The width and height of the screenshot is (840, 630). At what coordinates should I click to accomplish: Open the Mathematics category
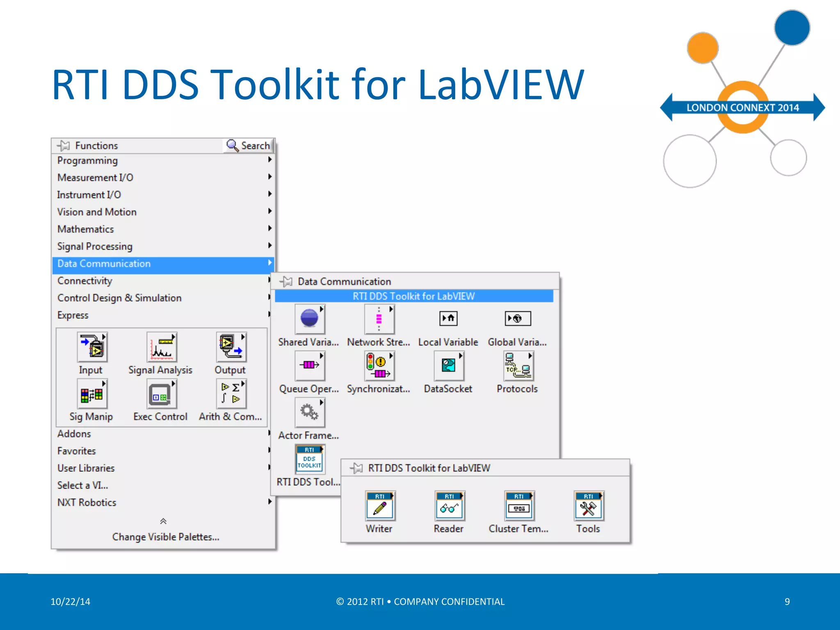point(163,229)
